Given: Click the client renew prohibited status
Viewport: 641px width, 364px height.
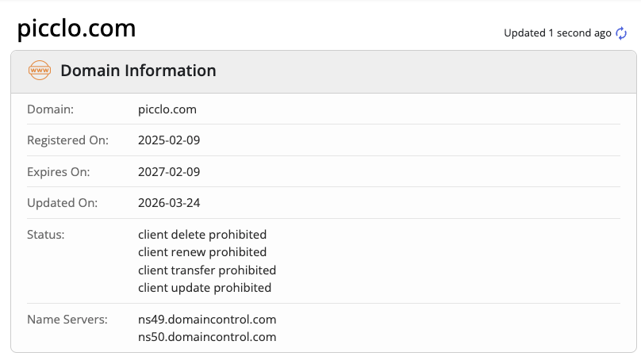Looking at the screenshot, I should tap(203, 252).
